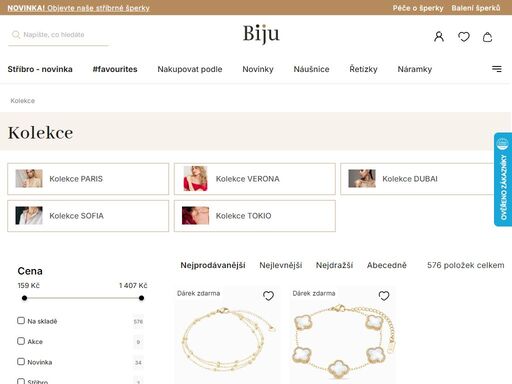The image size is (512, 384).
Task: Click the 576 položek celkem text
Action: [466, 265]
